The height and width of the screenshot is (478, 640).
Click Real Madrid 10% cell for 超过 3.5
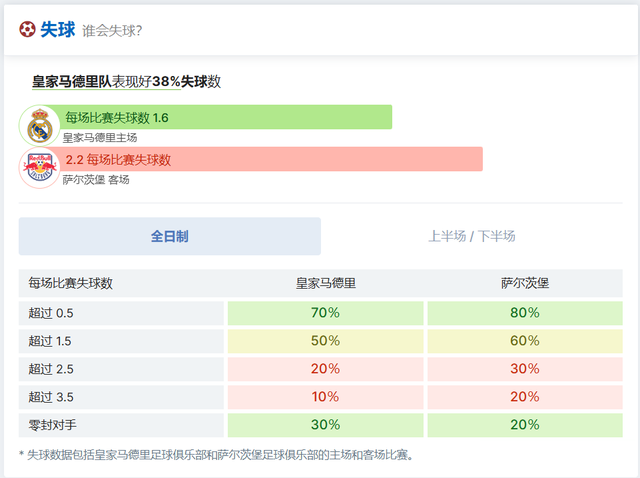326,397
